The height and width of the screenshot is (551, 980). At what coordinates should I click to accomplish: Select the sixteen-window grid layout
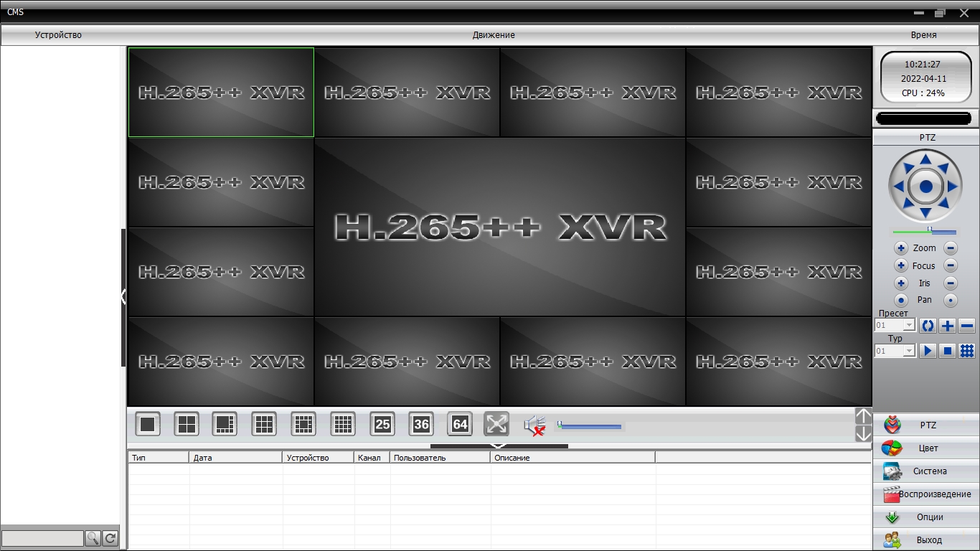[343, 425]
